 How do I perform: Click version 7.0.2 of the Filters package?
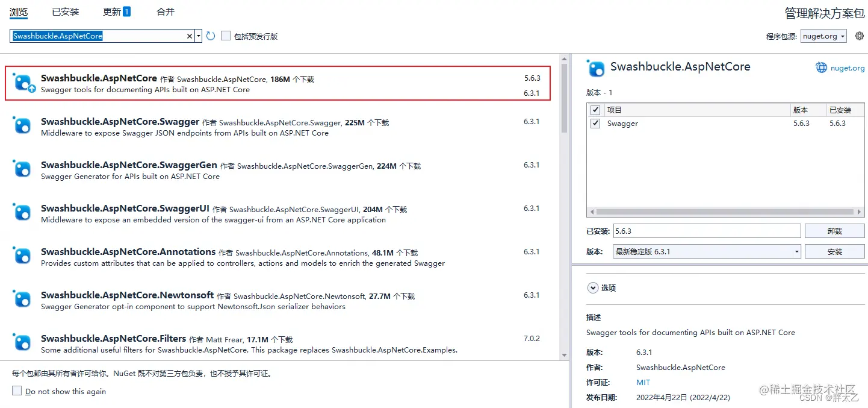tap(532, 339)
